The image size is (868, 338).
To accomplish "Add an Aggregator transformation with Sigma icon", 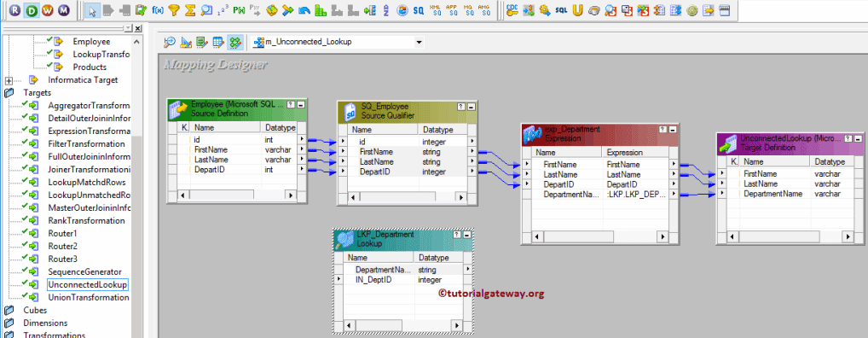I will (190, 10).
